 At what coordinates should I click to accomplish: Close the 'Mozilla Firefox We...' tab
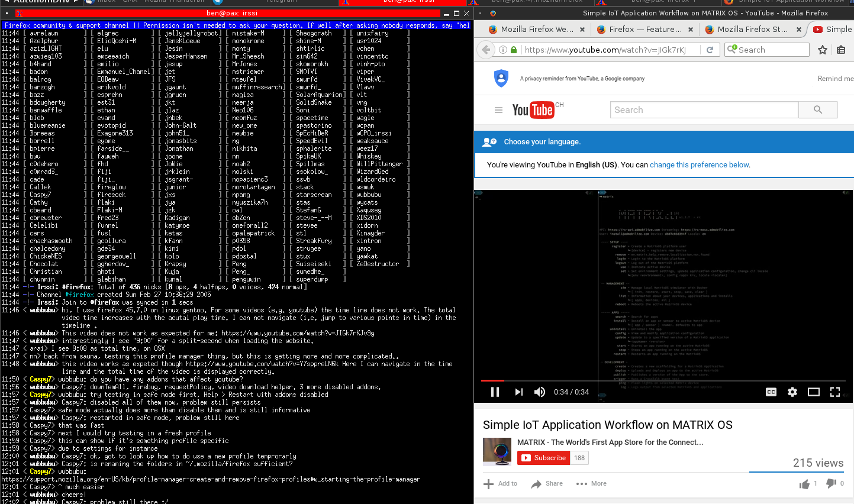[582, 29]
